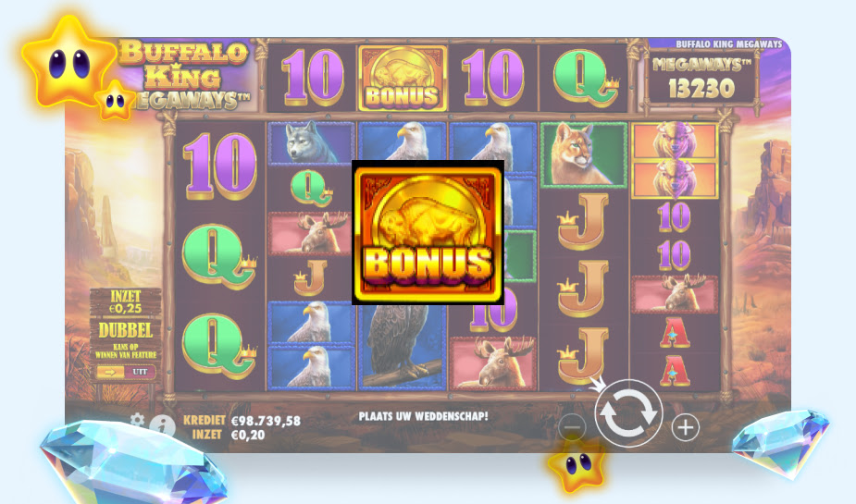
Task: Click the circular spin button
Action: pos(628,412)
